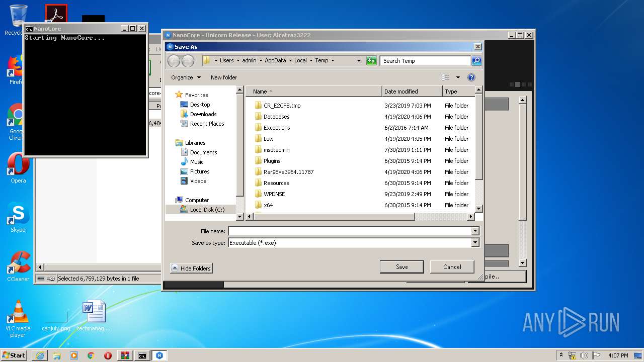
Task: Select Favorites in navigation pane
Action: (191, 95)
